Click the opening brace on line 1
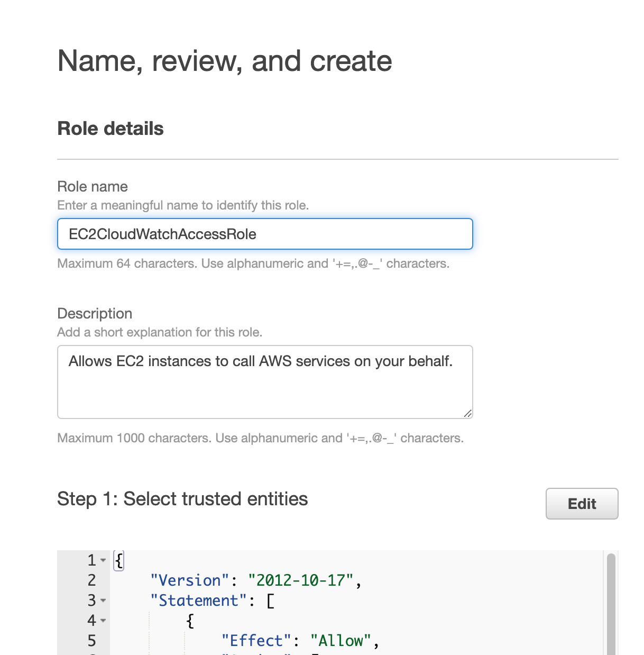644x655 pixels. click(119, 560)
